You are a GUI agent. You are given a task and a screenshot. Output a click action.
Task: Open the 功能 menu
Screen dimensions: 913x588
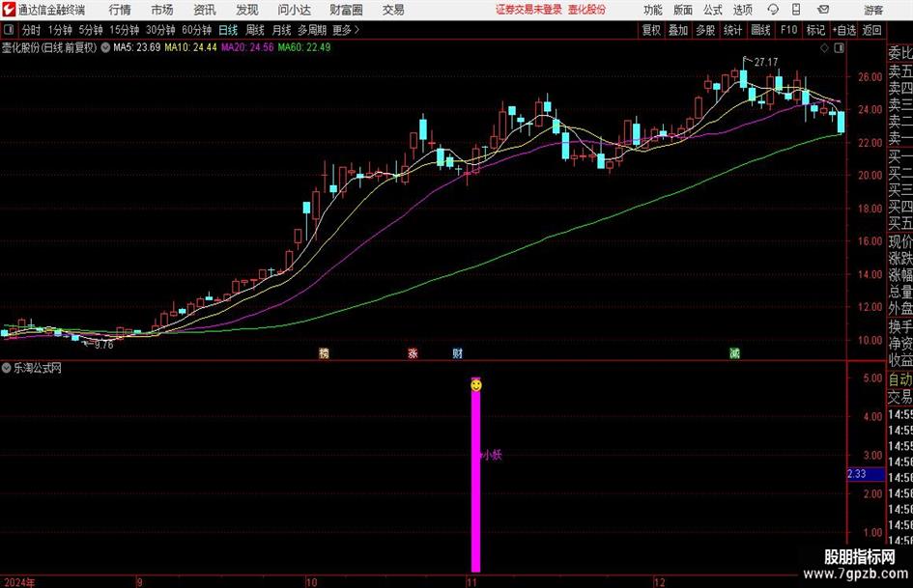point(653,10)
